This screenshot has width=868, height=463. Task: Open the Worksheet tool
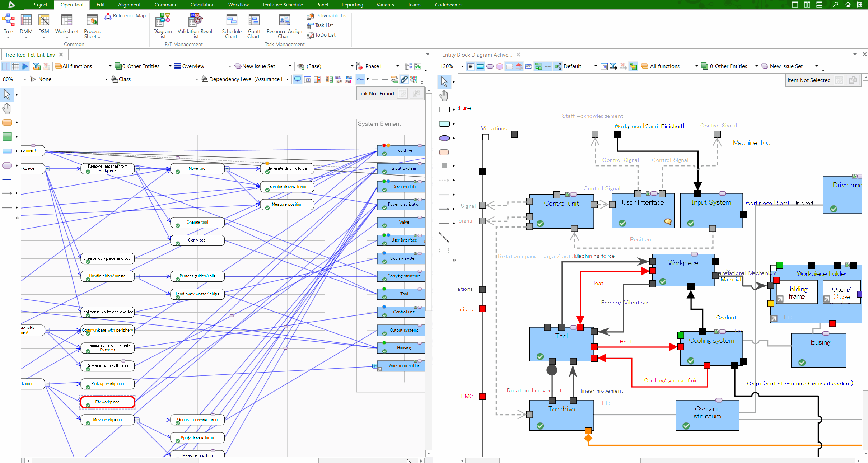point(67,26)
